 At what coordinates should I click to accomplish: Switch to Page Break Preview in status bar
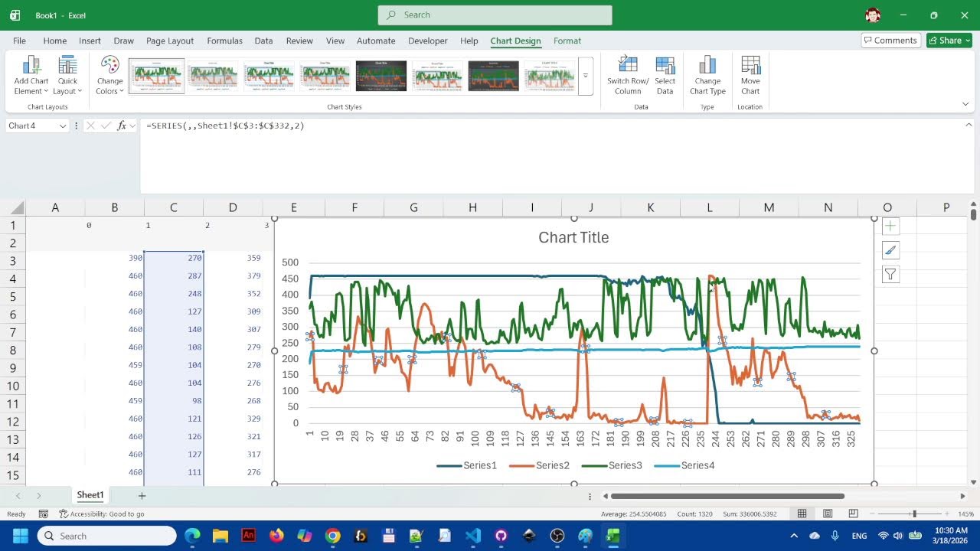tap(853, 514)
